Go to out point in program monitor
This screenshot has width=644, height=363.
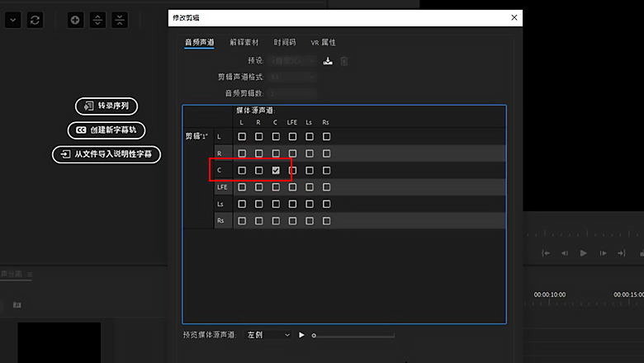point(622,253)
